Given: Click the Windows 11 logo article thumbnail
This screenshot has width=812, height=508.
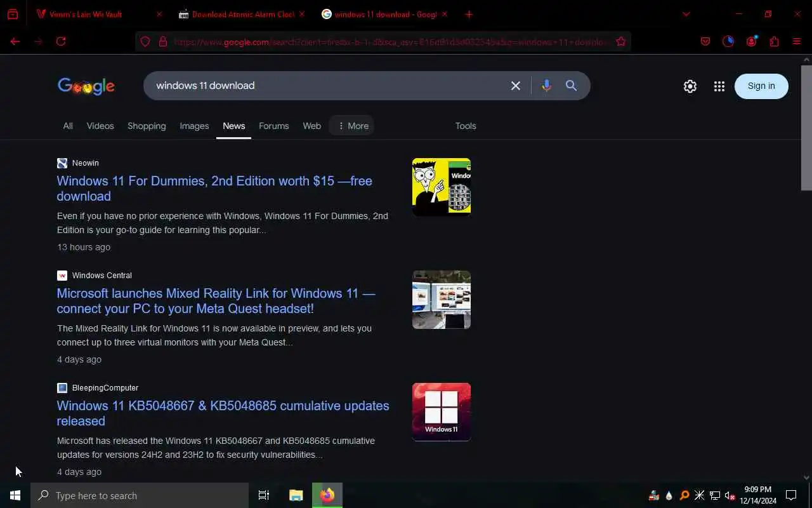Looking at the screenshot, I should 442,412.
